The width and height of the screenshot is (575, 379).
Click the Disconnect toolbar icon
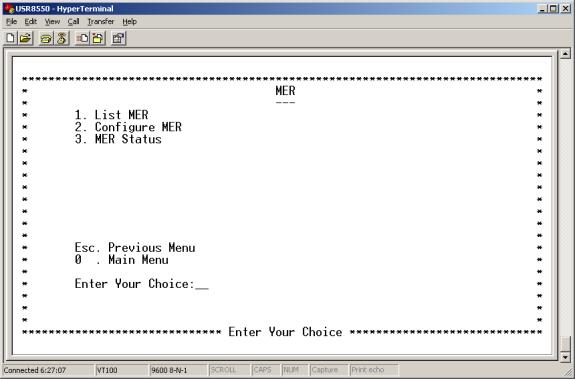(x=62, y=38)
